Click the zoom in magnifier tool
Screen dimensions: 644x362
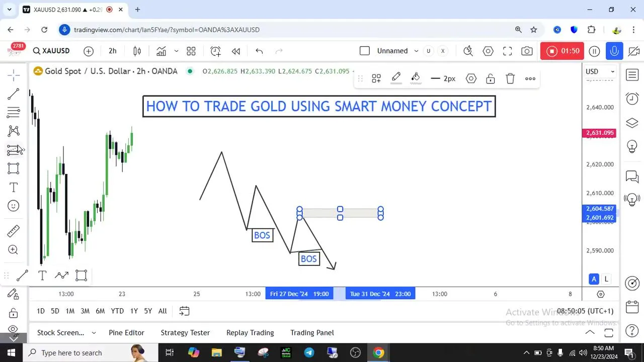click(14, 250)
